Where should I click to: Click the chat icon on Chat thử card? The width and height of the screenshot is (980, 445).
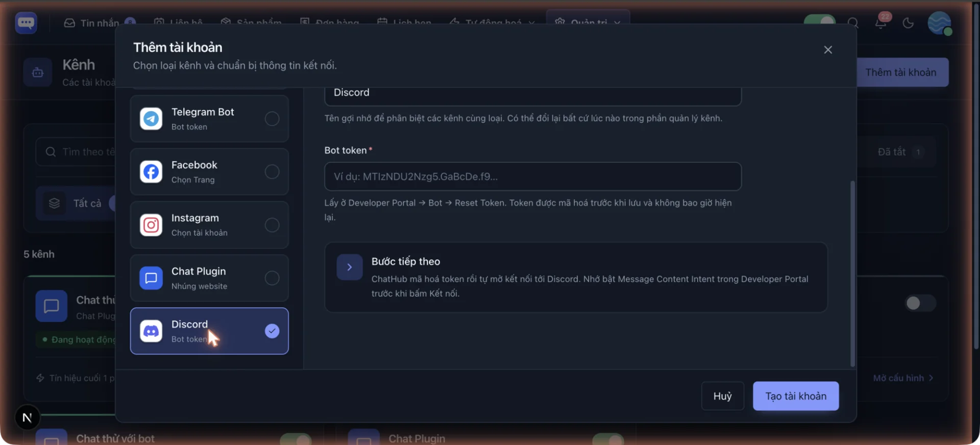pos(52,306)
